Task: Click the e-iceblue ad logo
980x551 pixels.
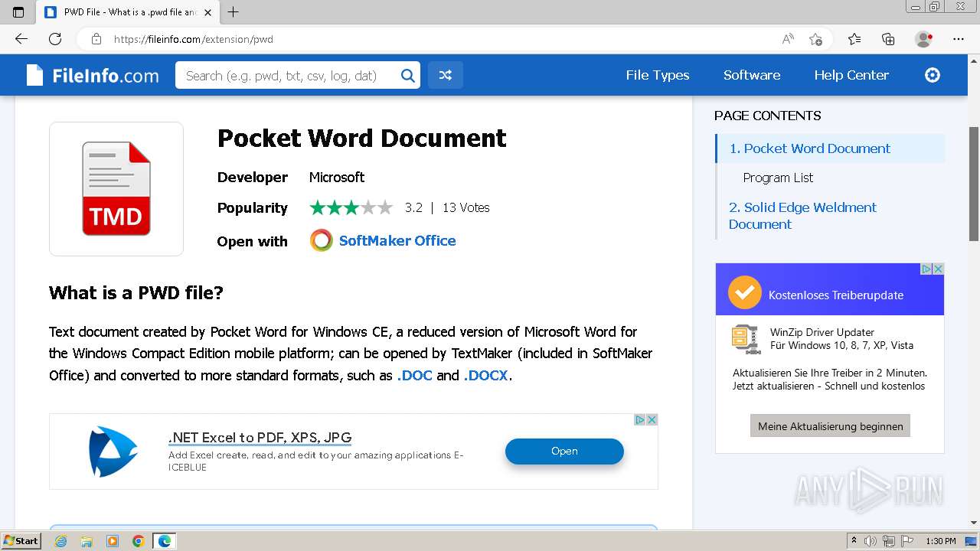Action: click(x=113, y=452)
